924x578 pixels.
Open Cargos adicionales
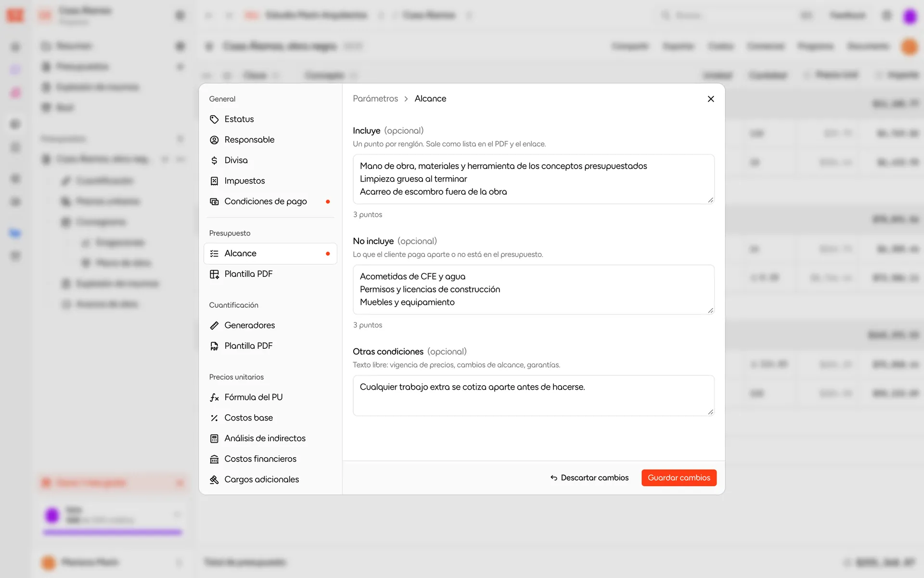[270, 479]
